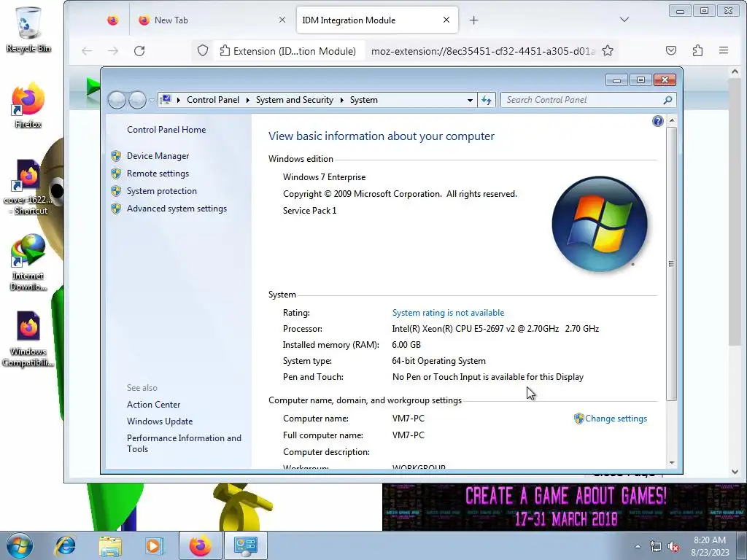Open Internet Download Manager desktop shortcut
The width and height of the screenshot is (747, 560).
[x=28, y=262]
